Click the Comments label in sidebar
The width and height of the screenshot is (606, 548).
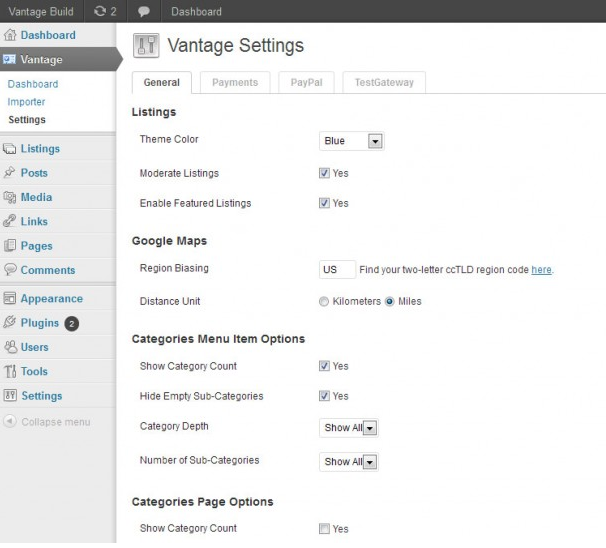48,270
